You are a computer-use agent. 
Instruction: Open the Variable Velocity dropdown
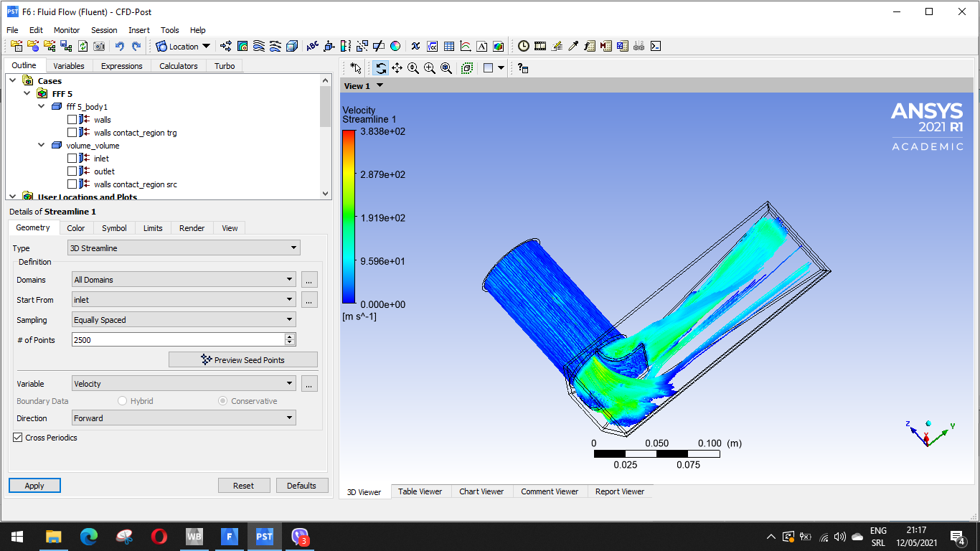coord(184,384)
